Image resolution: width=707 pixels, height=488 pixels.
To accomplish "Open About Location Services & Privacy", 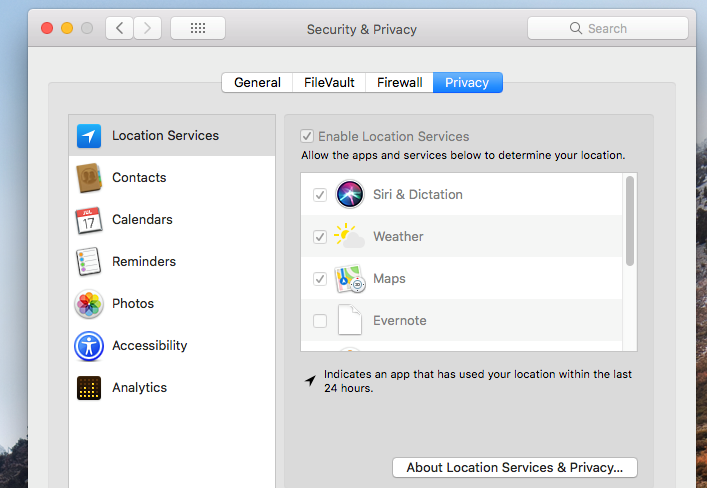I will pyautogui.click(x=515, y=468).
